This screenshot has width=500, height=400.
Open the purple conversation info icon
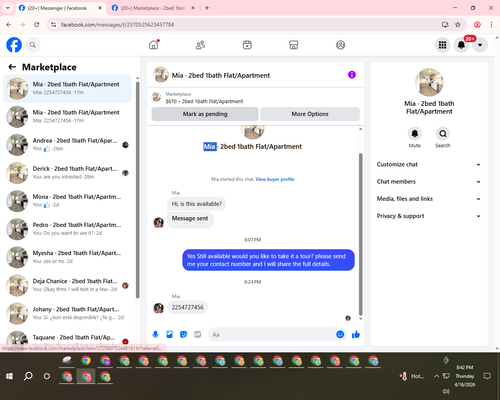tap(352, 75)
